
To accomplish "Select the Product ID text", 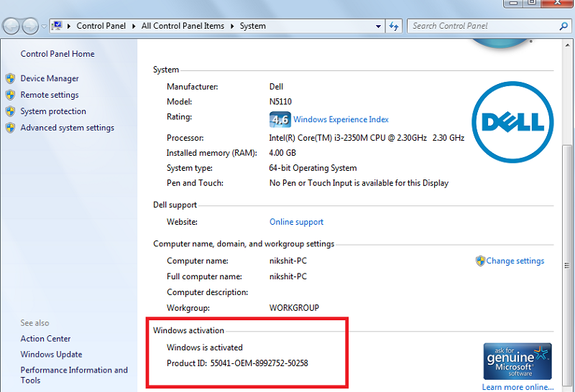I will (237, 363).
